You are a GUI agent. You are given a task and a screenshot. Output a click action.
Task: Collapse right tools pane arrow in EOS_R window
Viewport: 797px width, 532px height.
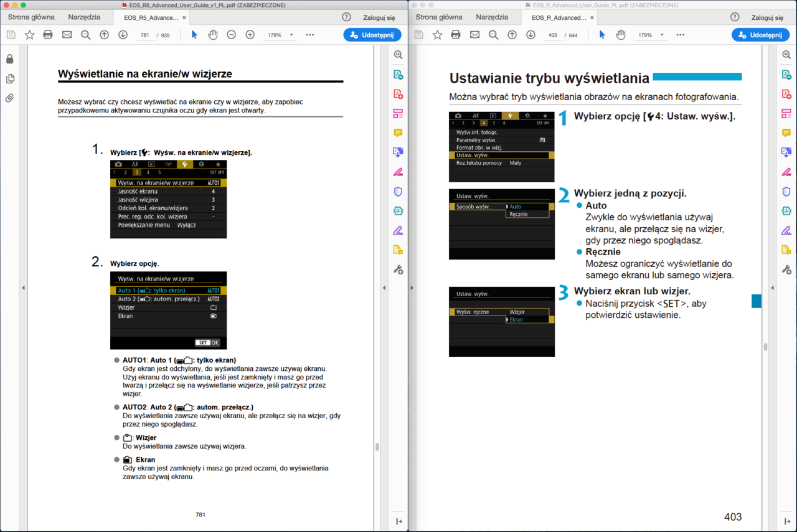point(772,287)
